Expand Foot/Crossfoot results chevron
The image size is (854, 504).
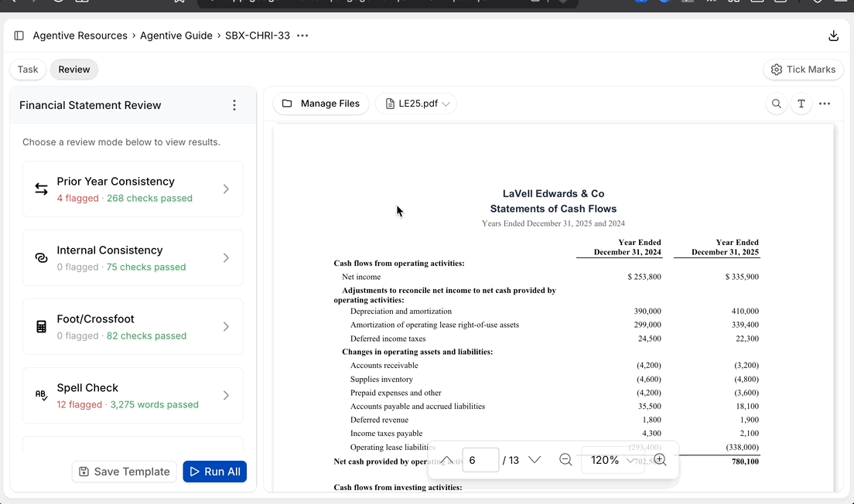[226, 326]
